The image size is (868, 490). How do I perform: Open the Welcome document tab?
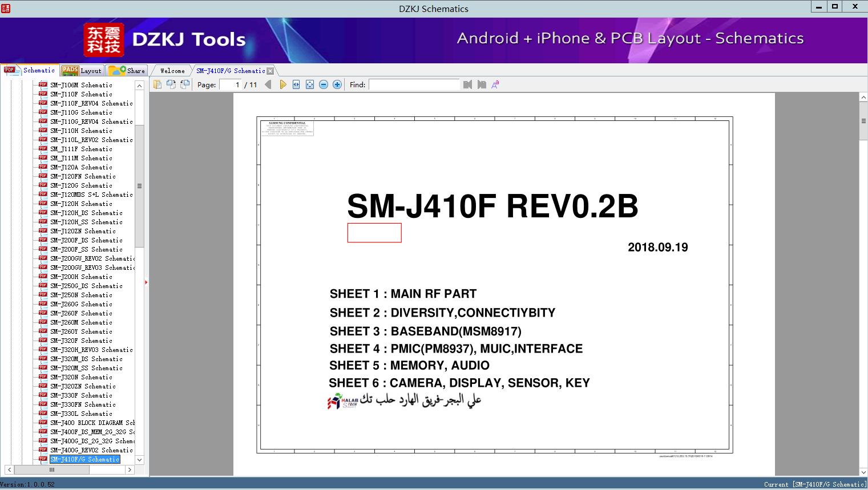pyautogui.click(x=172, y=71)
